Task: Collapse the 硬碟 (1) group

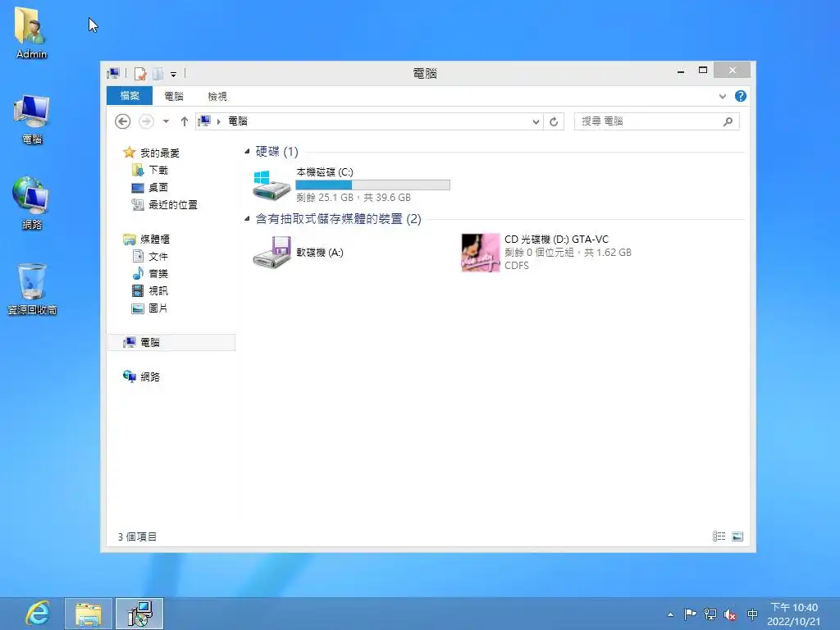Action: 247,152
